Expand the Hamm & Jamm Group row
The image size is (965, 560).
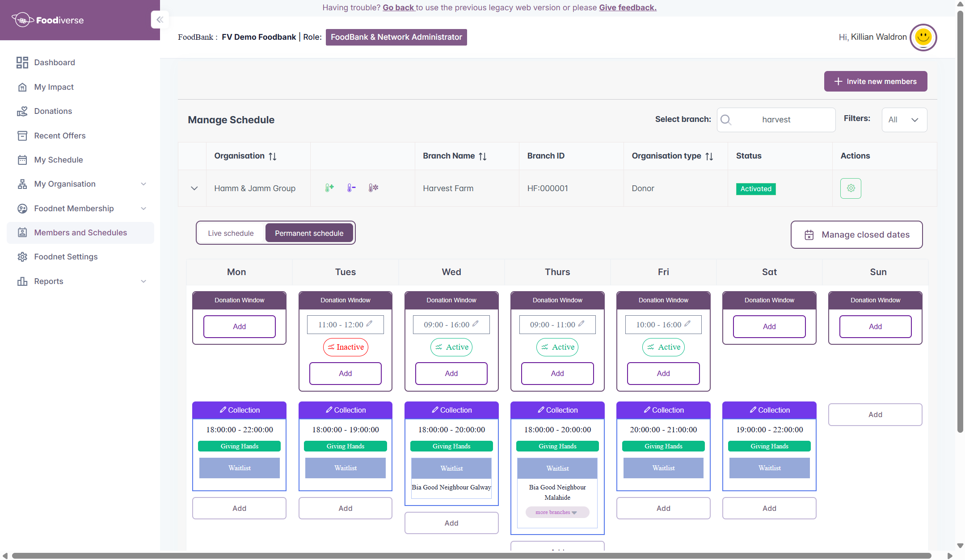point(194,188)
